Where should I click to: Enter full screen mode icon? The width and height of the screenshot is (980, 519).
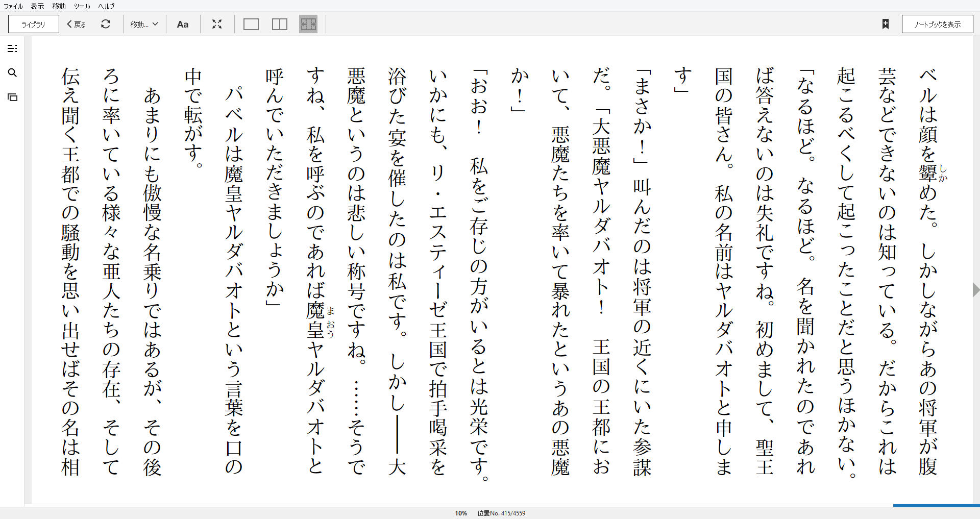[x=217, y=24]
